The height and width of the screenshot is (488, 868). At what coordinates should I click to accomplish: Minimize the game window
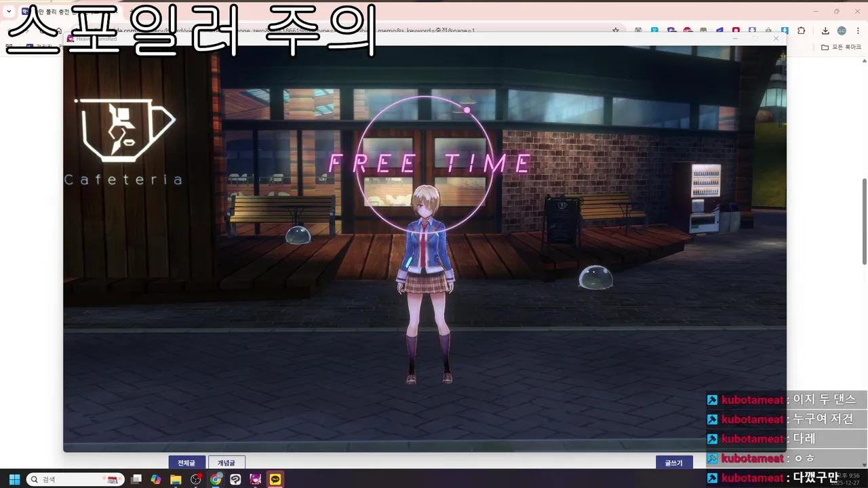pyautogui.click(x=736, y=39)
